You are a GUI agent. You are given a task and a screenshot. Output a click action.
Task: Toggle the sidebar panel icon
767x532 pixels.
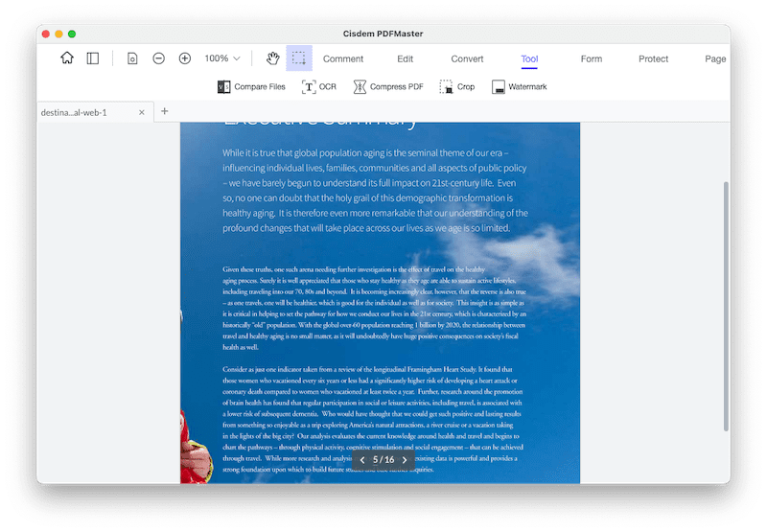pos(93,58)
